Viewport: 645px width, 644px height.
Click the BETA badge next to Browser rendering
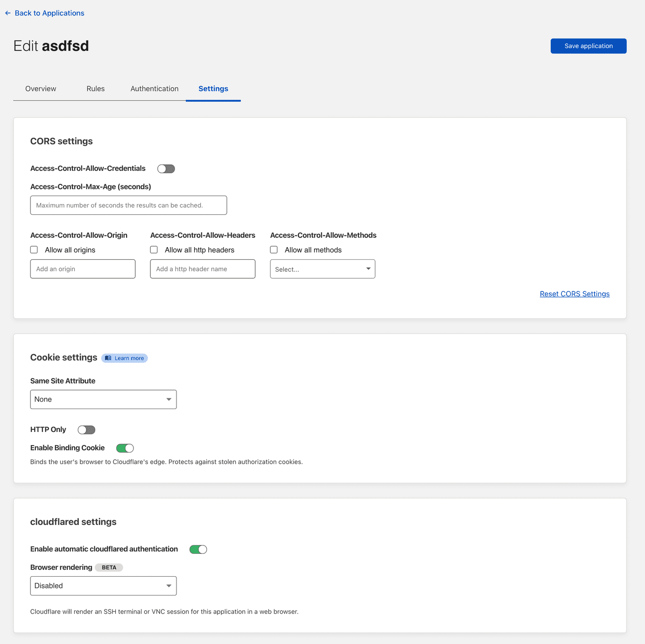click(x=109, y=567)
